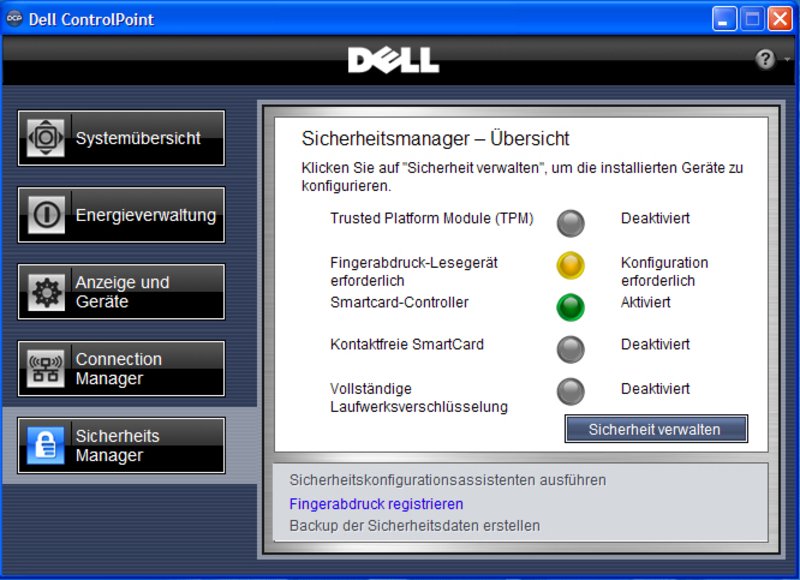Open the Systemübersicht section
800x580 pixels.
(x=121, y=138)
